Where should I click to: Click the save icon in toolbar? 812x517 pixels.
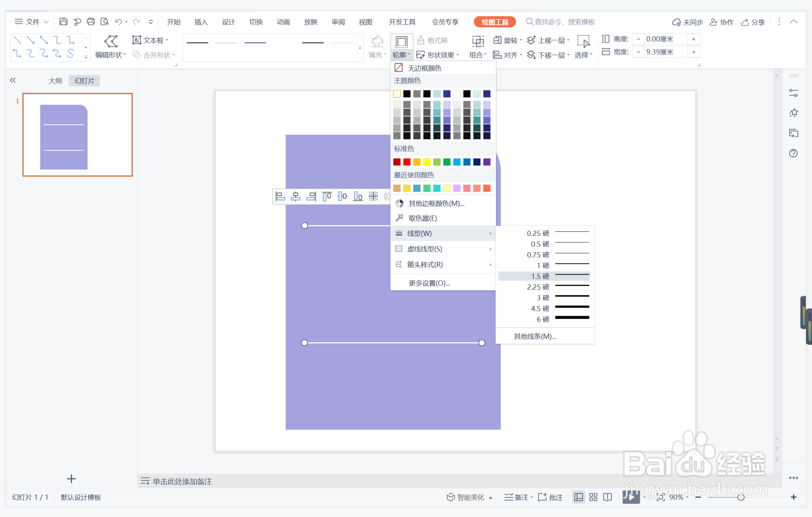click(x=63, y=22)
